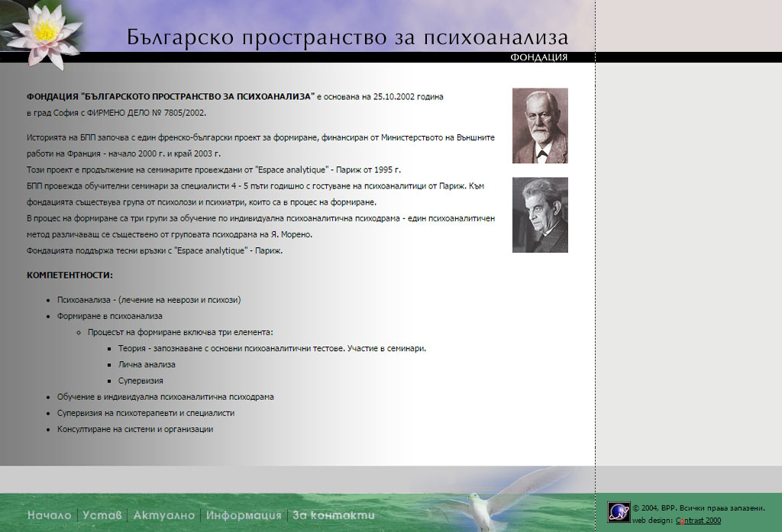Click the site title Българско пространство за психоанализа

pos(347,37)
